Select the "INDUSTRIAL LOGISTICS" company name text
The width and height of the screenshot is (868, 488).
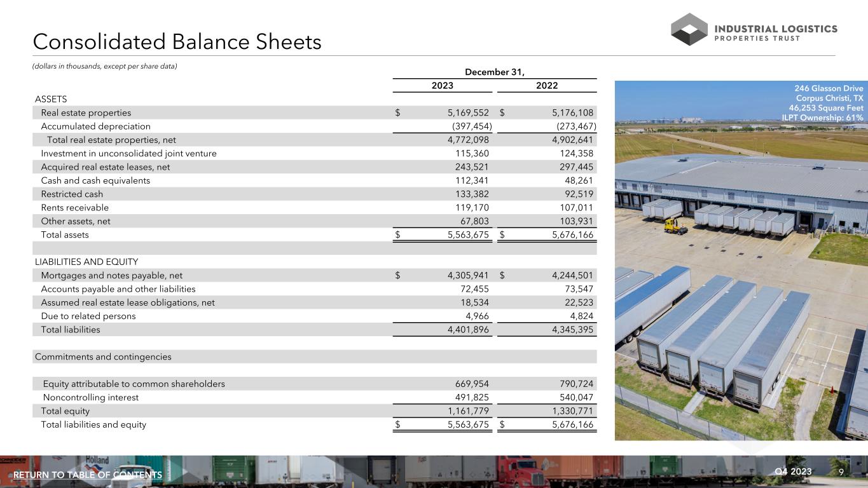pyautogui.click(x=776, y=29)
